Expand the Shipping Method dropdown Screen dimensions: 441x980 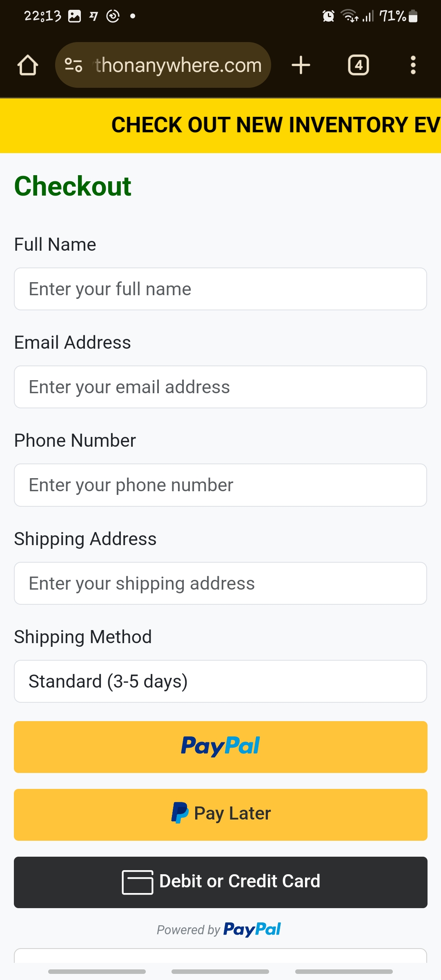tap(220, 681)
